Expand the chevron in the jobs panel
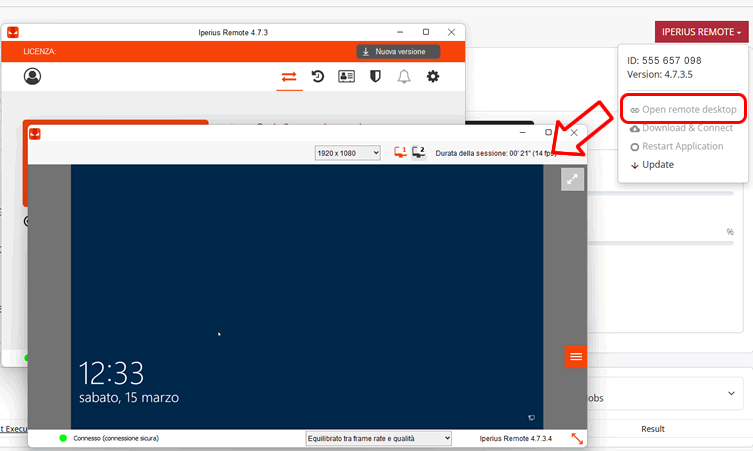The width and height of the screenshot is (753, 451). click(x=731, y=393)
